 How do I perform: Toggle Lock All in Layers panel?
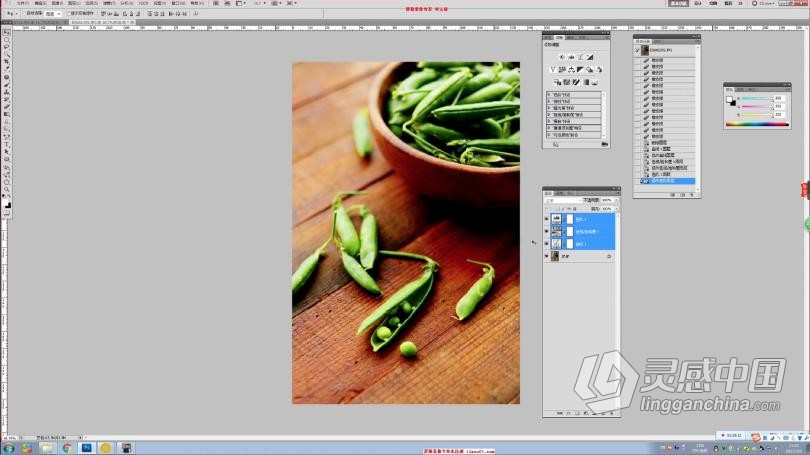coord(574,209)
